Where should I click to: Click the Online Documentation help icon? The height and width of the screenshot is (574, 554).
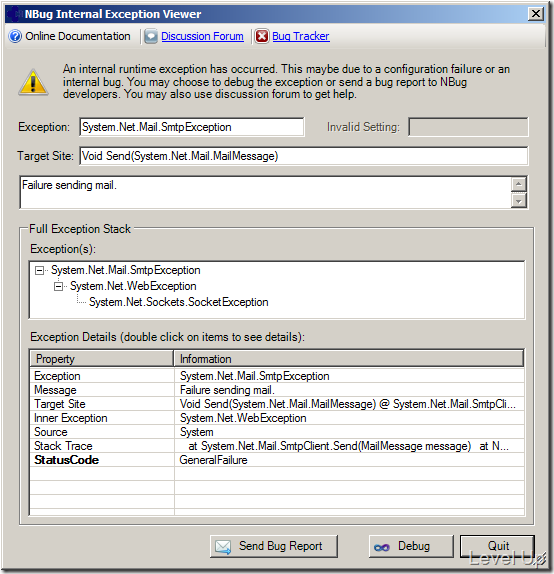pos(15,36)
